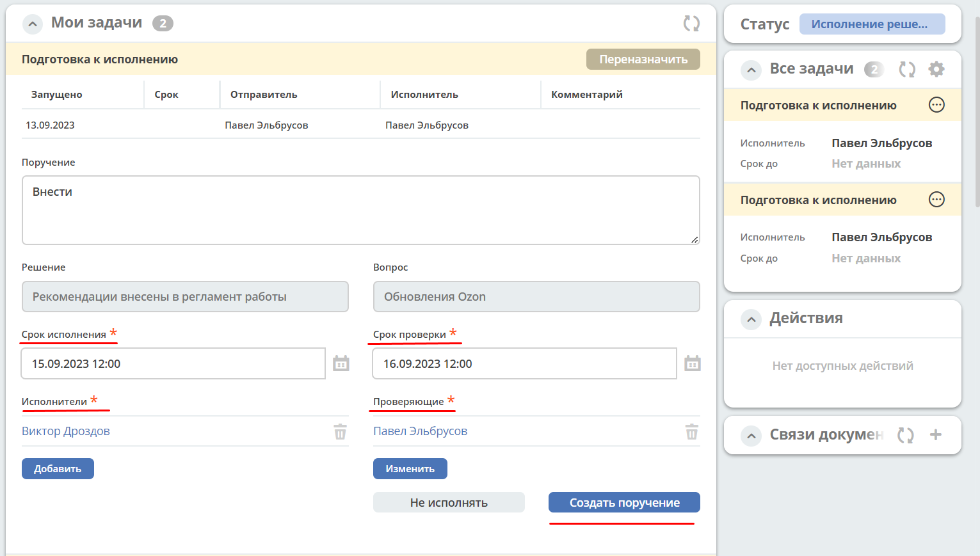Delete reviewer Павел Эльбрусов

(x=692, y=432)
